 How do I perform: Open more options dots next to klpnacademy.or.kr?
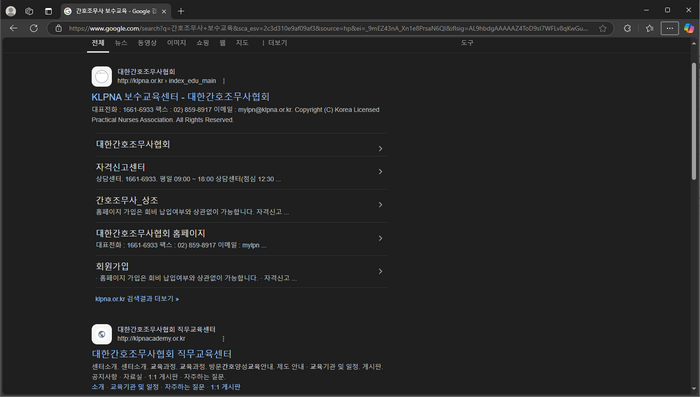click(x=223, y=338)
